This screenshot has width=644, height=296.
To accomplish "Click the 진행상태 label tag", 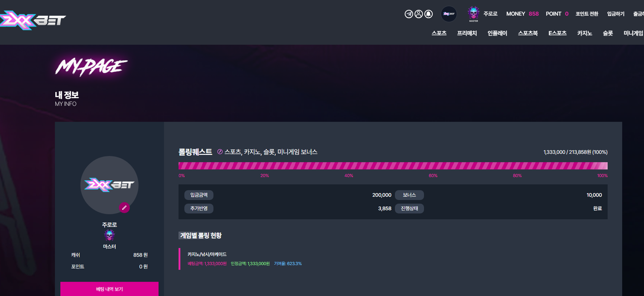I will (409, 208).
